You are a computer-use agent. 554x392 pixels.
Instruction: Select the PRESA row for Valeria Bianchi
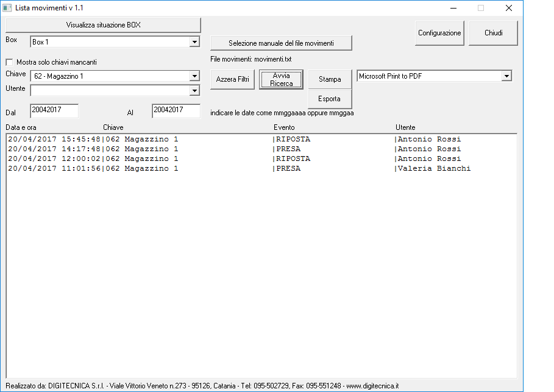pos(183,168)
